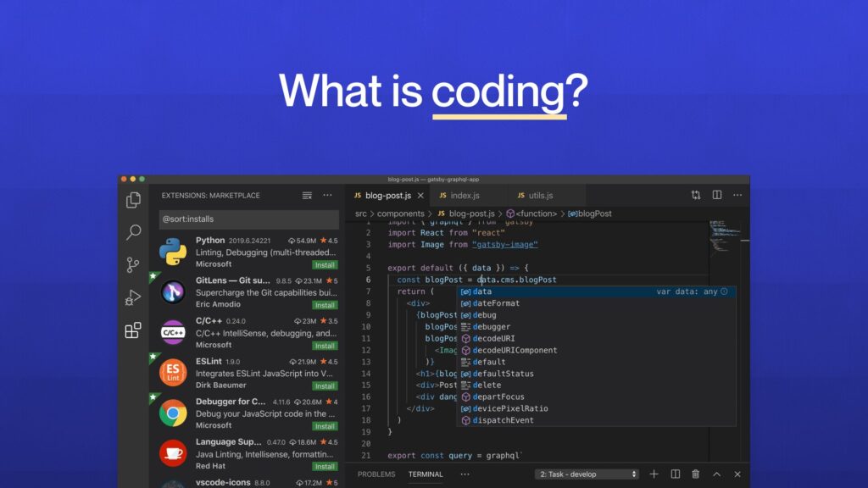868x488 pixels.
Task: Open the "gatsby-image" import link
Action: (x=505, y=245)
